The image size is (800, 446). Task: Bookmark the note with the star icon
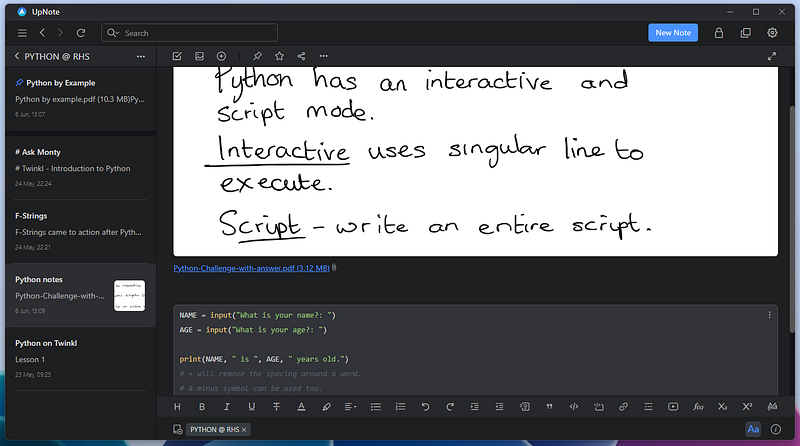pos(279,57)
